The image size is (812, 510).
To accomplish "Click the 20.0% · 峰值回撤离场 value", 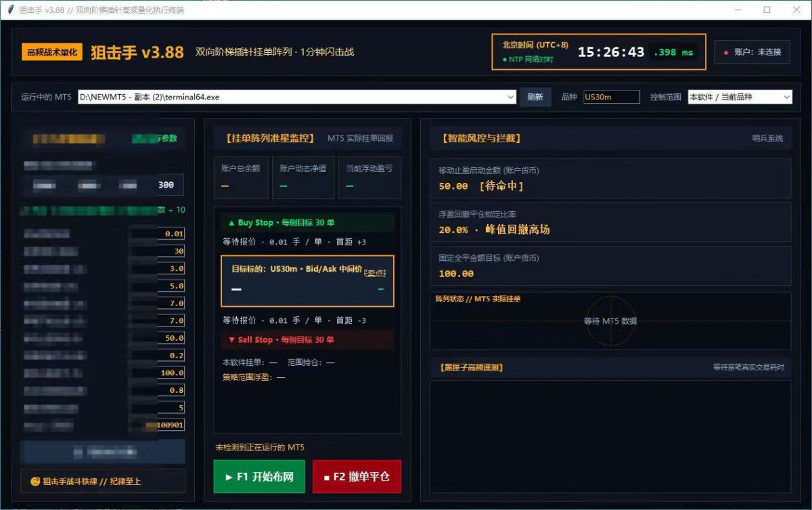I will pyautogui.click(x=494, y=230).
